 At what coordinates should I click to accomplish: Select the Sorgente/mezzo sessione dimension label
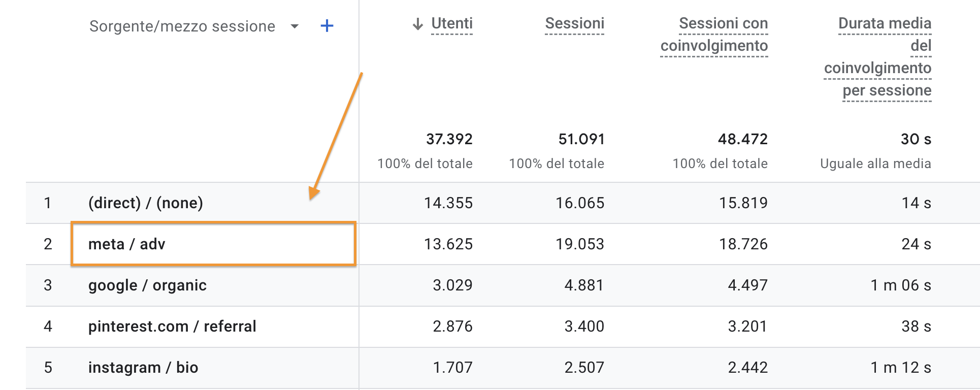click(x=182, y=26)
